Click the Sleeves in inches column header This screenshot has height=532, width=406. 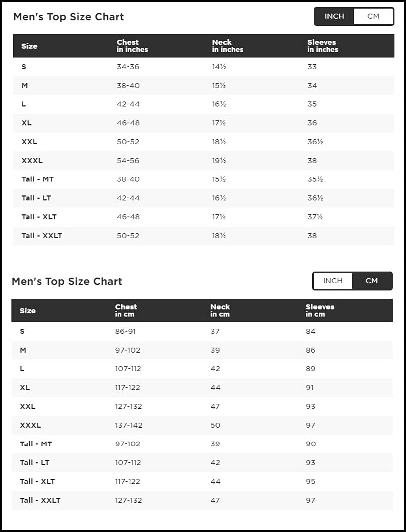point(323,46)
